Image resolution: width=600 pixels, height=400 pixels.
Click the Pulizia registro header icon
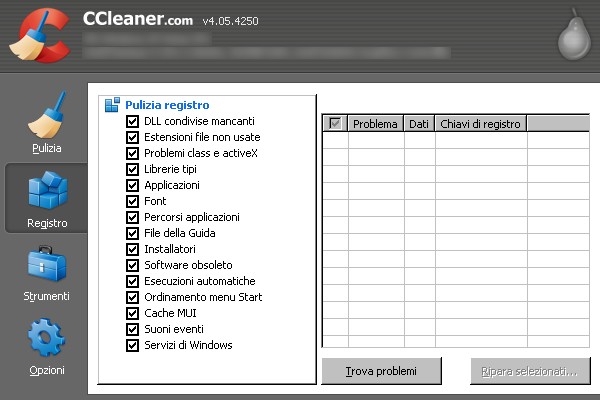tap(112, 104)
